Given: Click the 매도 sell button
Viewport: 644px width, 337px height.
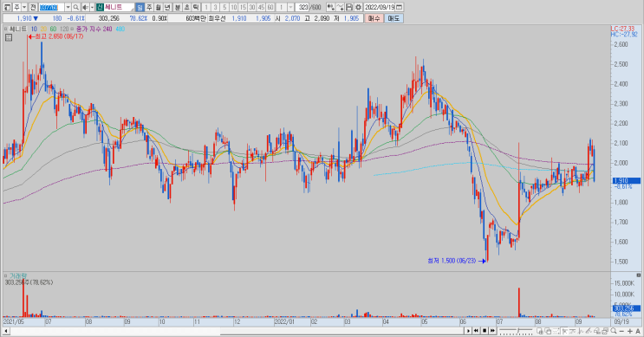Looking at the screenshot, I should coord(394,18).
